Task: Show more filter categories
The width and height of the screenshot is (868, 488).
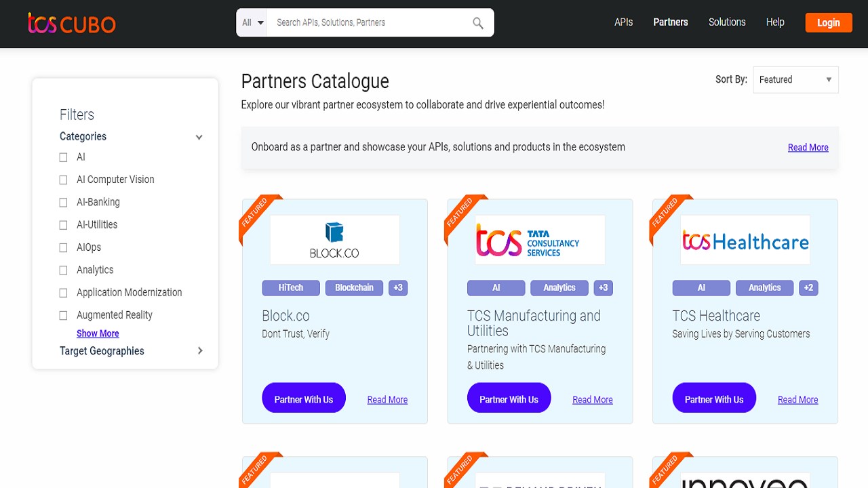Action: pyautogui.click(x=98, y=333)
